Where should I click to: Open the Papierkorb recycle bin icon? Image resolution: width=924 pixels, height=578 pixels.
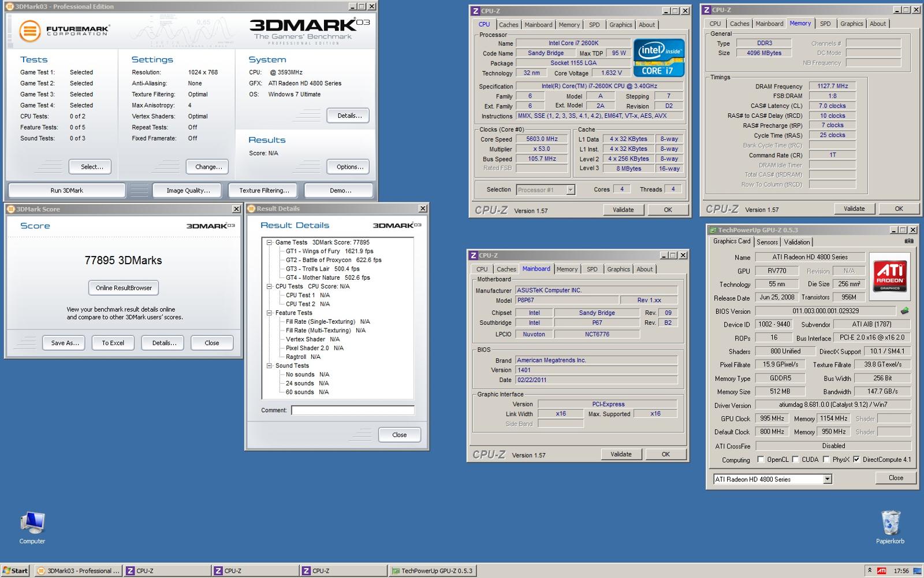[890, 528]
